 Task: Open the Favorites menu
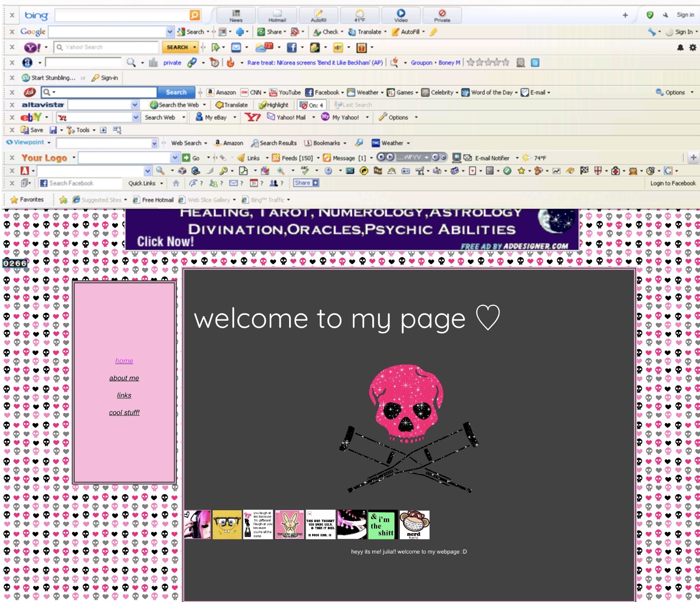[27, 200]
